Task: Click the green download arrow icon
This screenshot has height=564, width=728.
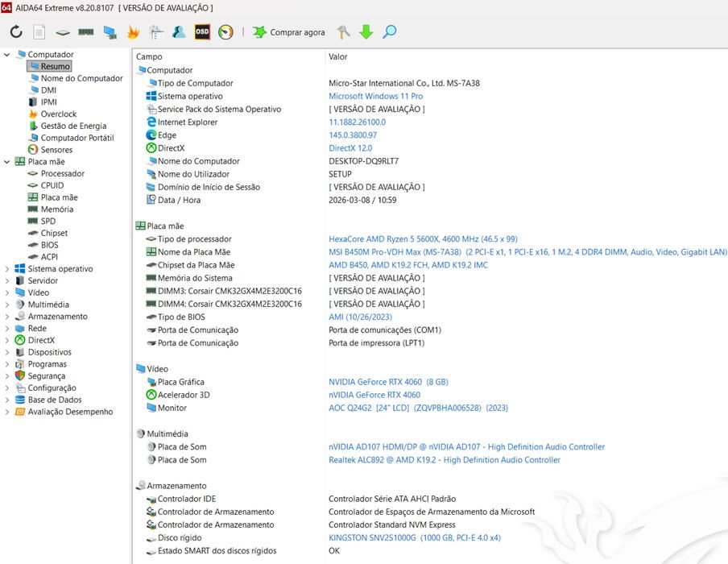Action: point(366,32)
